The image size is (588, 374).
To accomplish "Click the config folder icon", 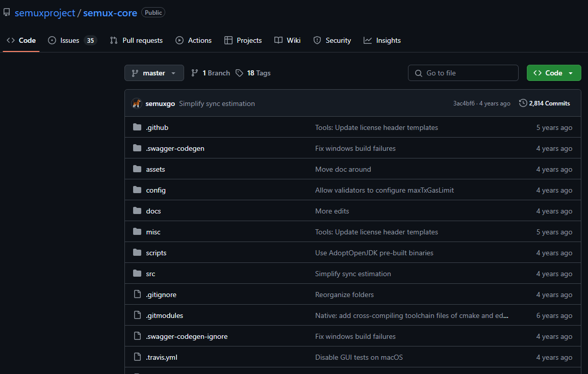I will point(137,191).
